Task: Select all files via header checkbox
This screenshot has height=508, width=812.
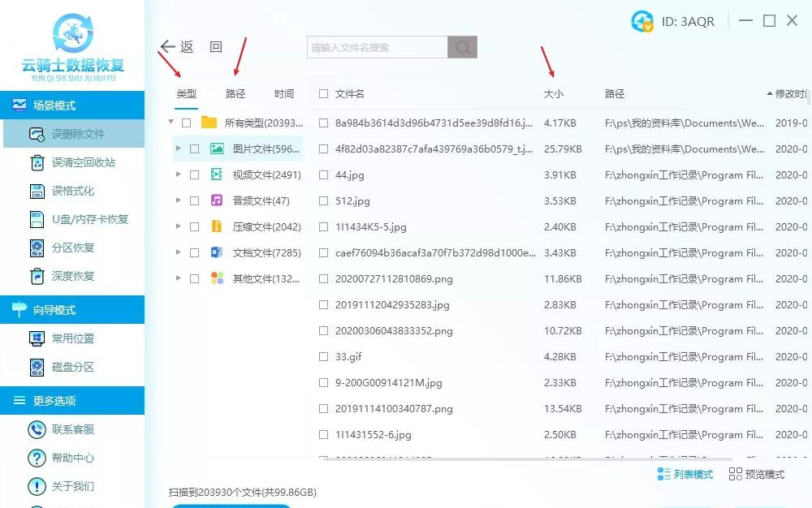Action: [324, 94]
